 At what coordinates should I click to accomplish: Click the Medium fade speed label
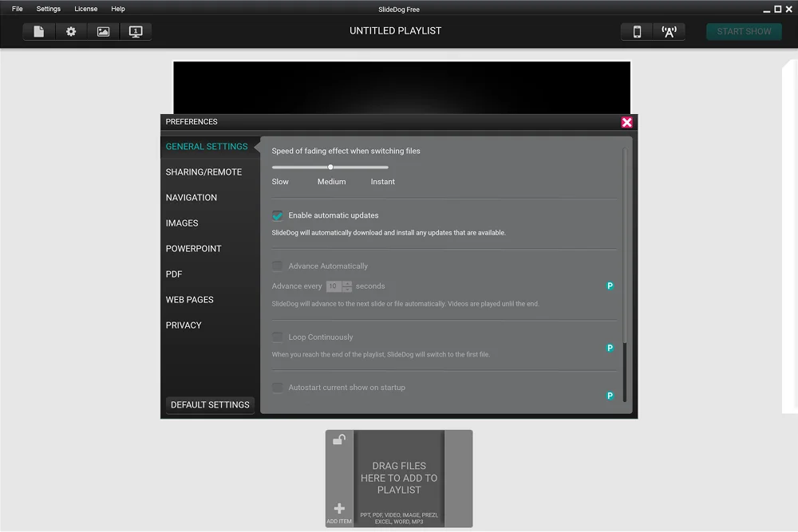click(x=331, y=182)
